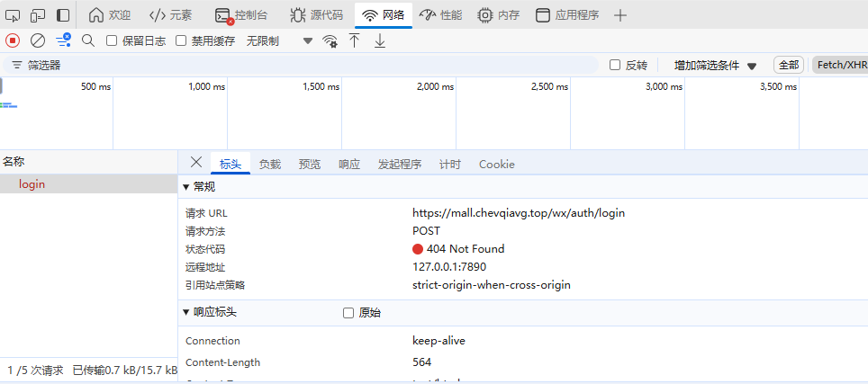Open the 无限制 throttling dropdown

[279, 40]
